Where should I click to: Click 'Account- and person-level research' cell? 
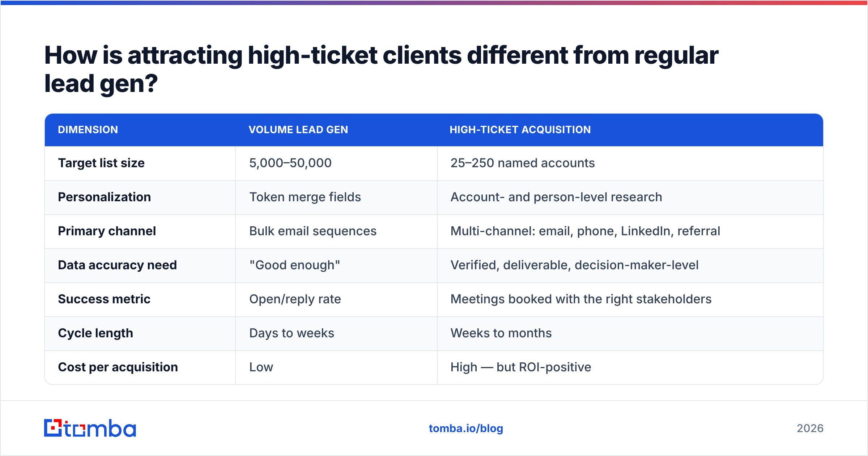click(x=556, y=197)
